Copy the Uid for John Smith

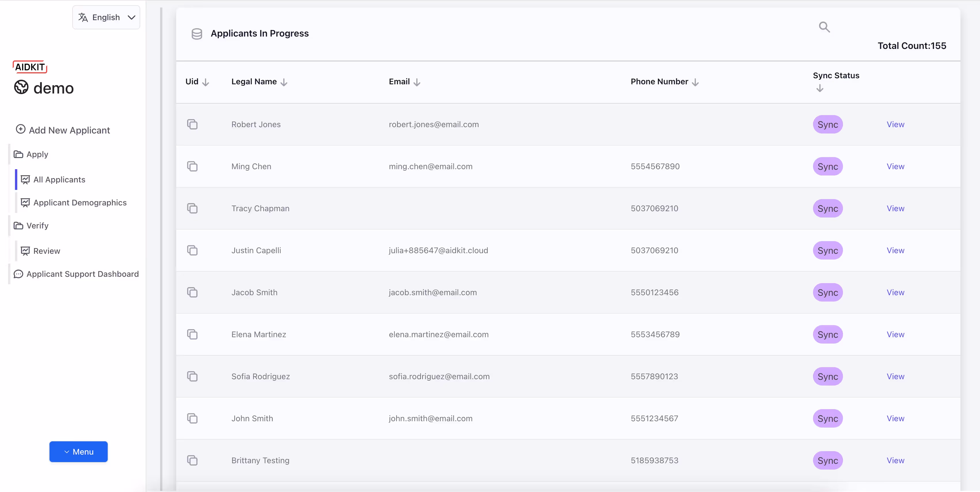[192, 418]
